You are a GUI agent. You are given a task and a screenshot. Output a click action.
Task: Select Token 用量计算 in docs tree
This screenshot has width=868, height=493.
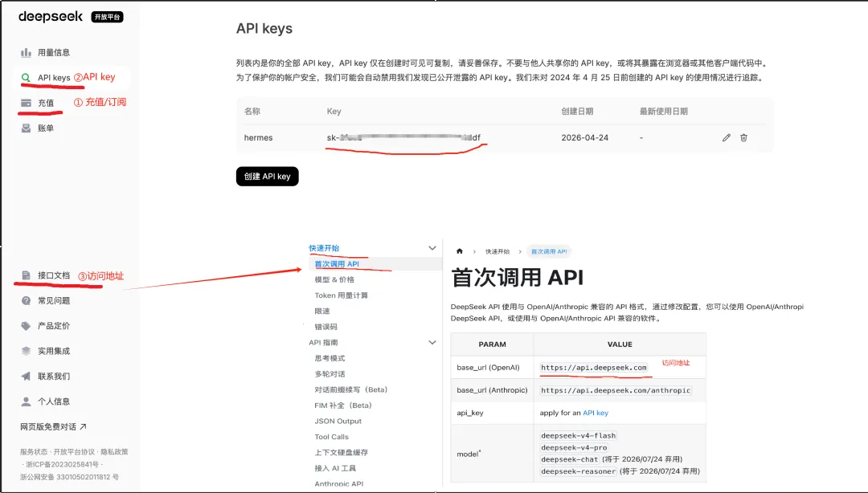coord(341,295)
